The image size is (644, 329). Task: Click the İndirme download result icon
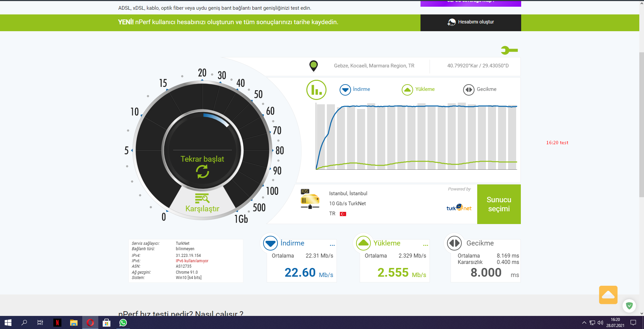270,243
